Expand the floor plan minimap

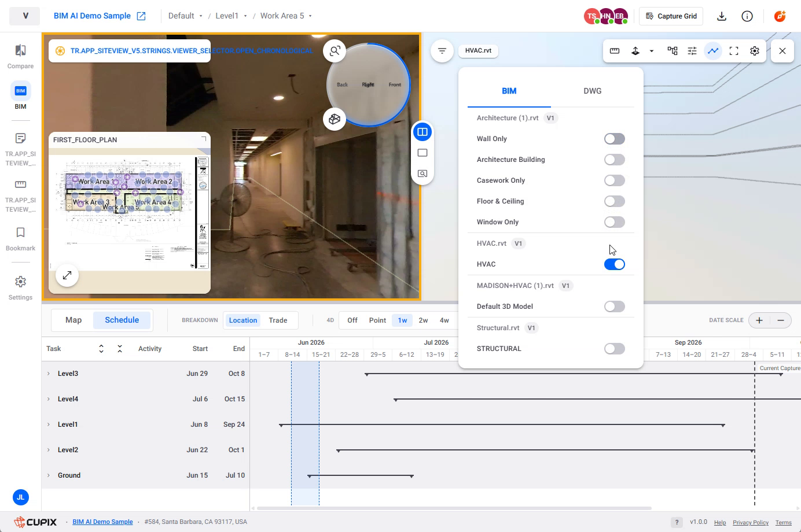[x=67, y=275]
